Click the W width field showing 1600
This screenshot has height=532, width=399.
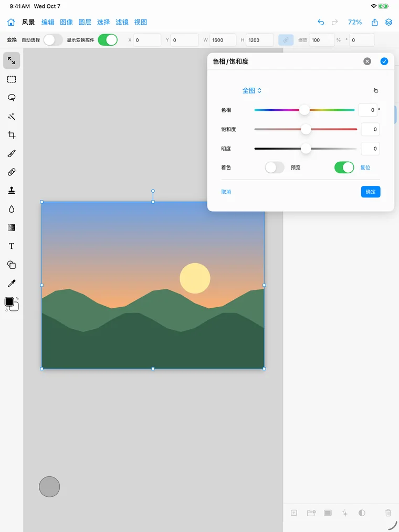(223, 40)
